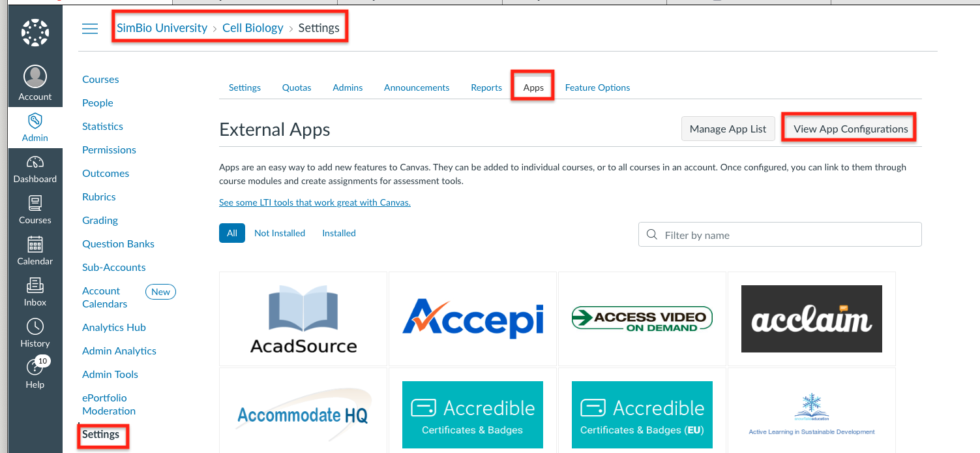
Task: Switch to the Quotas tab
Action: pos(297,87)
